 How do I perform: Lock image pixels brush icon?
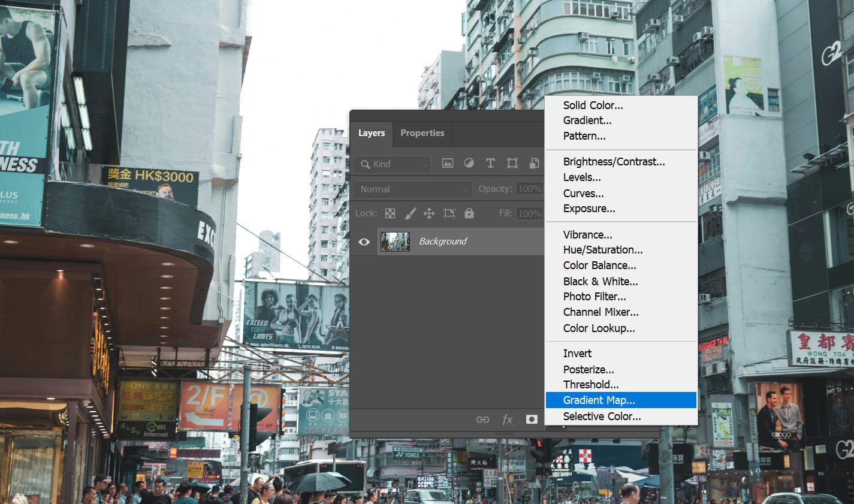point(410,213)
